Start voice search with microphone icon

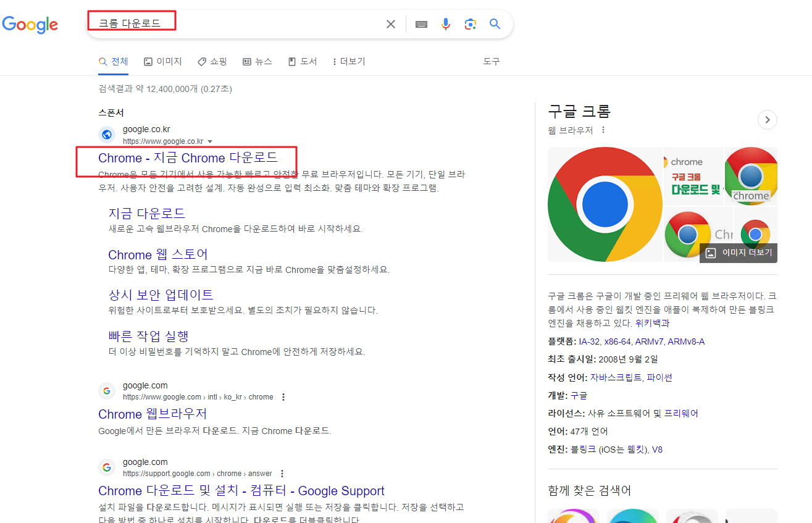[x=446, y=24]
